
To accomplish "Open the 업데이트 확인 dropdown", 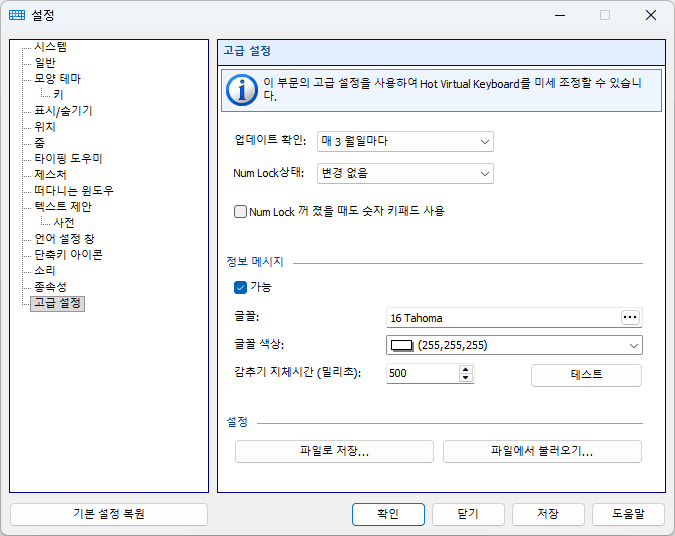I will pos(405,142).
